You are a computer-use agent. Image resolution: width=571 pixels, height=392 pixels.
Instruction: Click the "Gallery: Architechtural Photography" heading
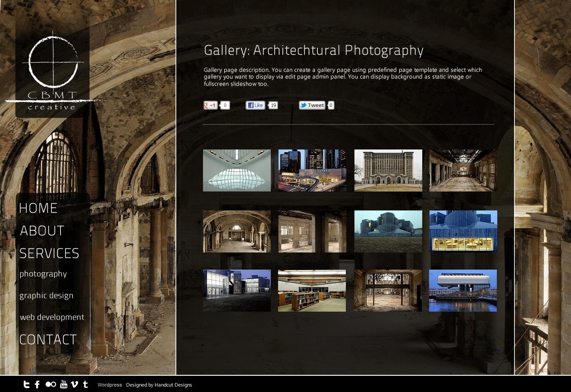coord(314,51)
